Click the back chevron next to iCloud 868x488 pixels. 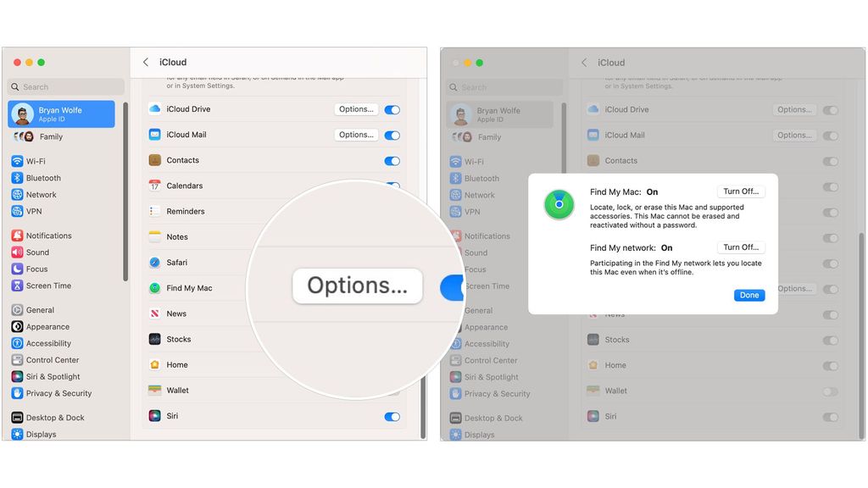tap(145, 62)
